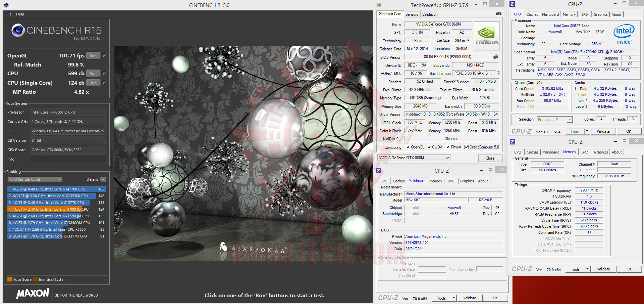Open SPD tab in CPU-Z Memory window
The width and height of the screenshot is (644, 304).
[x=585, y=152]
